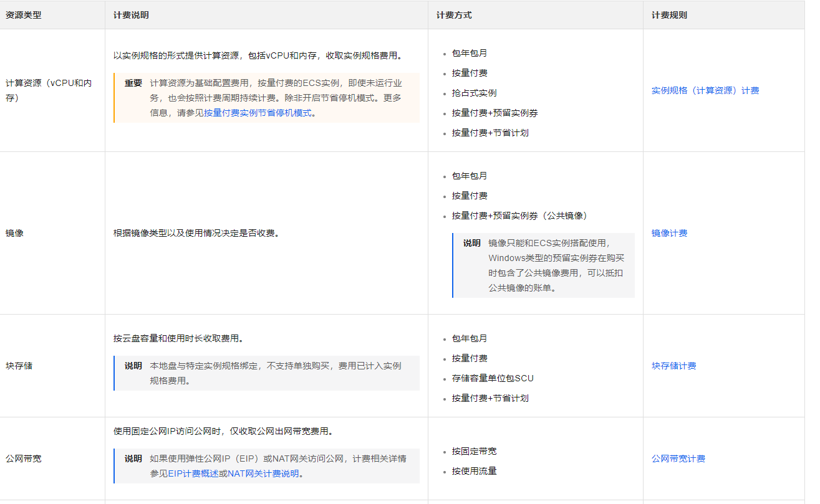
Task: Select the 公网带宽 row label
Action: [x=24, y=459]
